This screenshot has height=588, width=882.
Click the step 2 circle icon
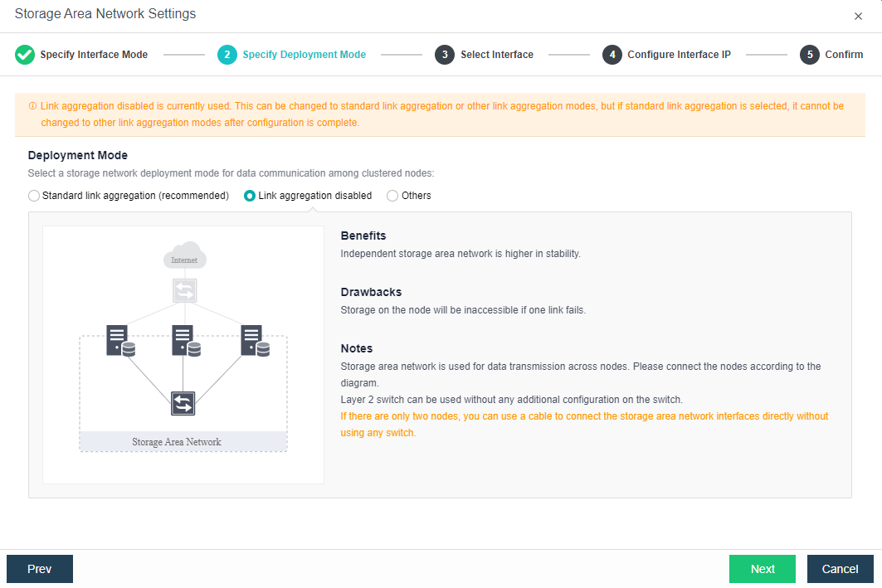pyautogui.click(x=227, y=55)
